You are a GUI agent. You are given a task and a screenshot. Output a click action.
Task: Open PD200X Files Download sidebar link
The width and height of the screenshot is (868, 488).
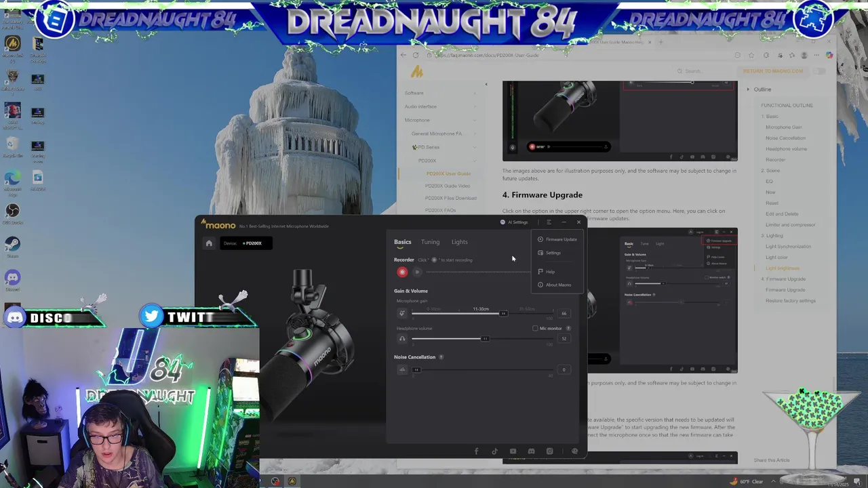pyautogui.click(x=451, y=198)
